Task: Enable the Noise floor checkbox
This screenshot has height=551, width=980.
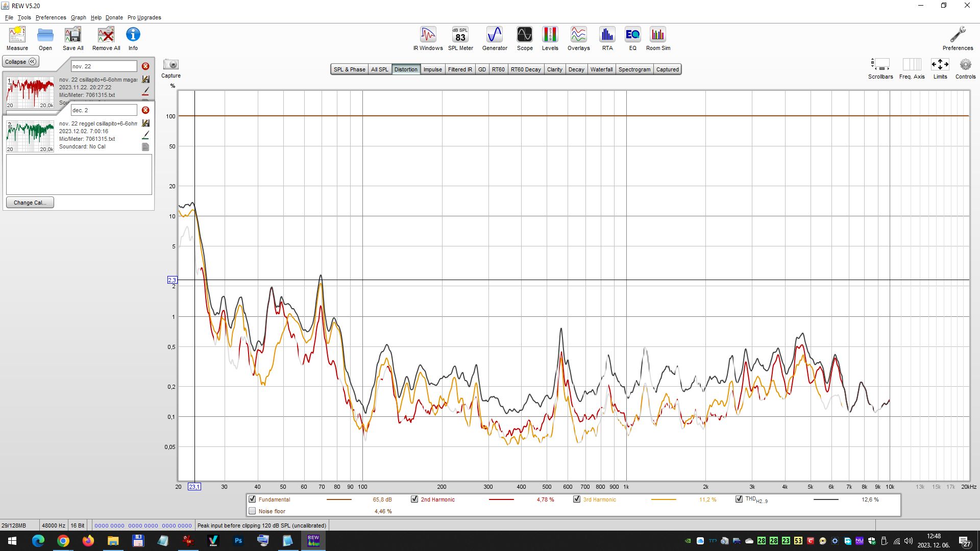Action: coord(252,511)
